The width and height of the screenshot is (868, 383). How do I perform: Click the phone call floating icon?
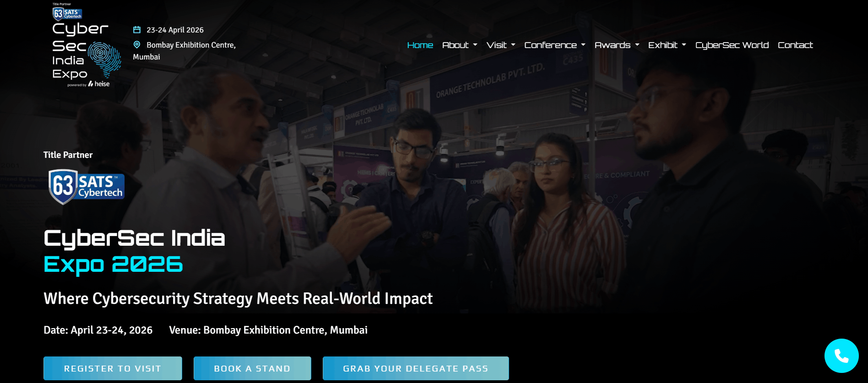pyautogui.click(x=841, y=356)
